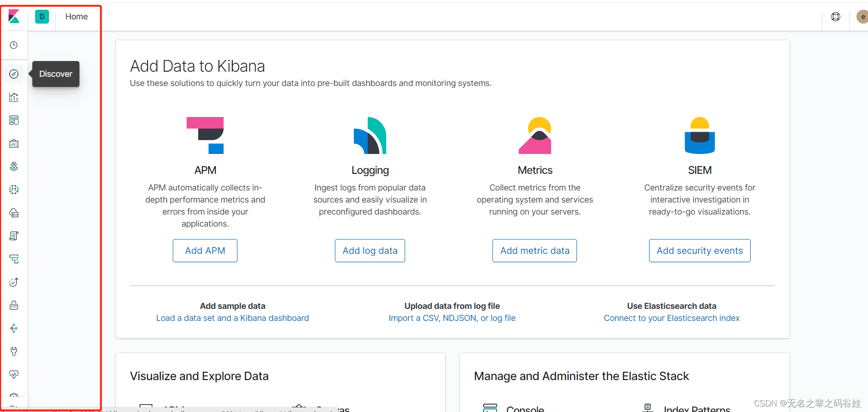Viewport: 868px width, 412px height.
Task: Open Visualize from the sidebar
Action: 14,97
